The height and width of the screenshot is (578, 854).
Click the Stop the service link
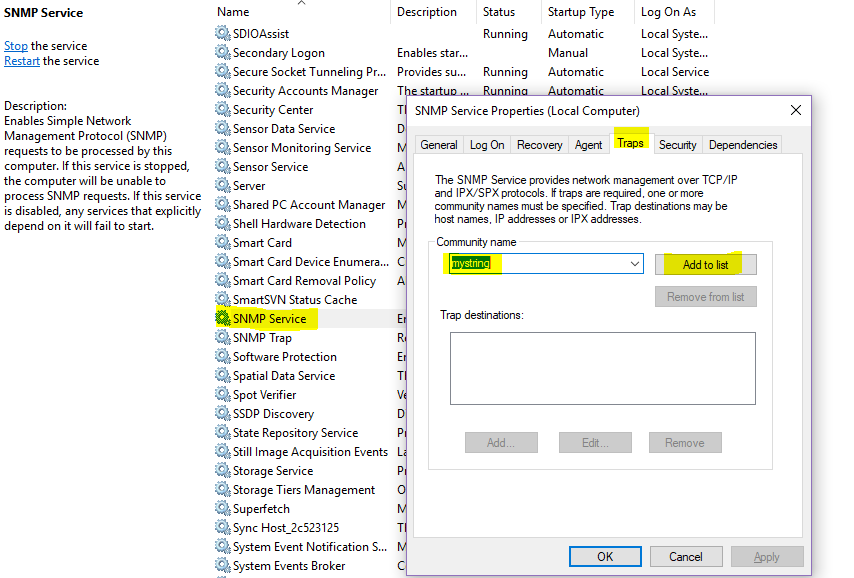[15, 45]
